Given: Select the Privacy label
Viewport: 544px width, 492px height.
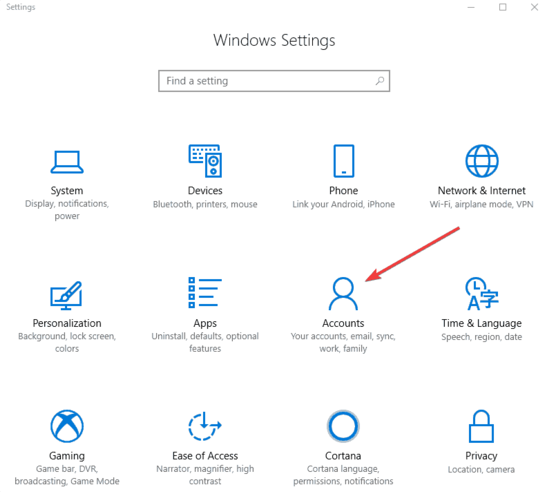Looking at the screenshot, I should pos(482,456).
